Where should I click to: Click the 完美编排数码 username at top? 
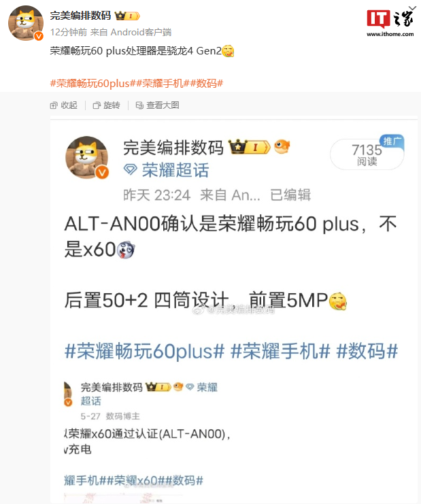[80, 16]
